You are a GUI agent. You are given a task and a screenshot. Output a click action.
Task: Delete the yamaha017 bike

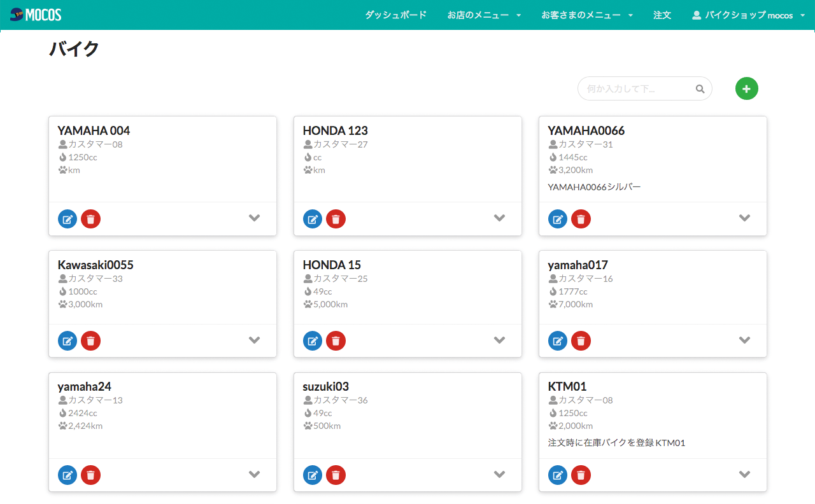click(x=581, y=340)
